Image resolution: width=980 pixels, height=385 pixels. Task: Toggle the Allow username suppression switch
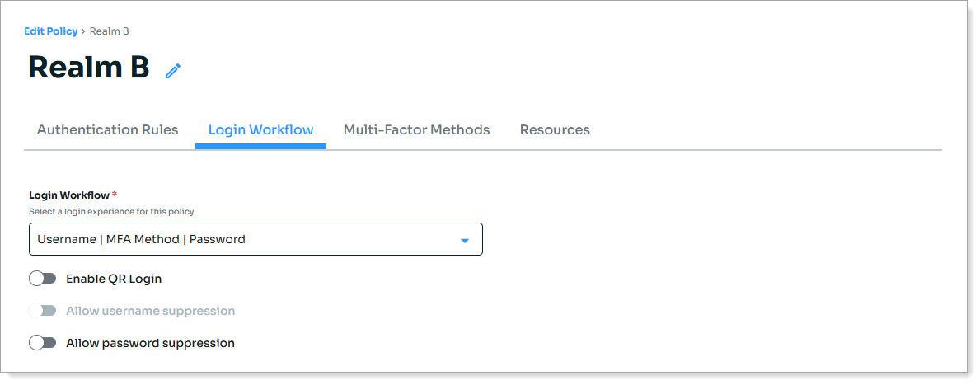click(x=42, y=311)
